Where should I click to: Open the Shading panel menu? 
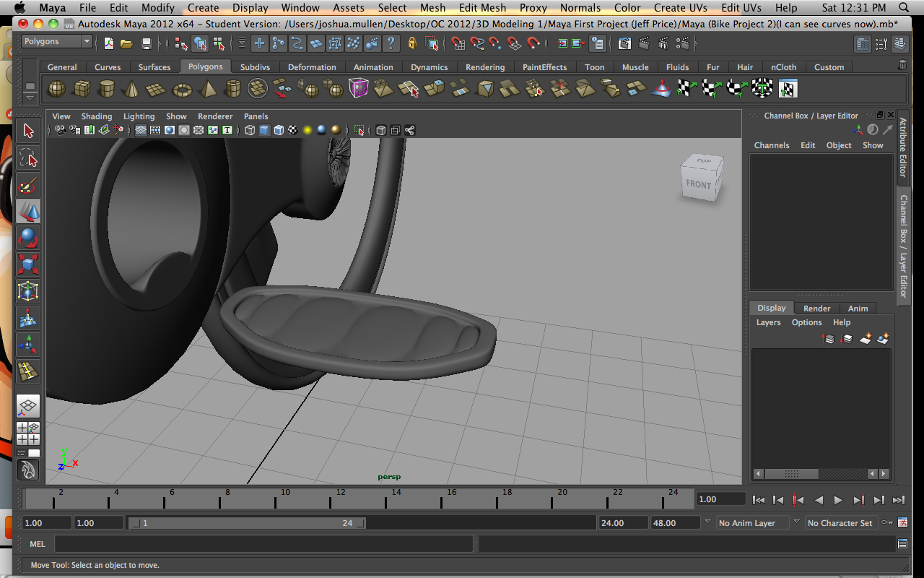[97, 116]
